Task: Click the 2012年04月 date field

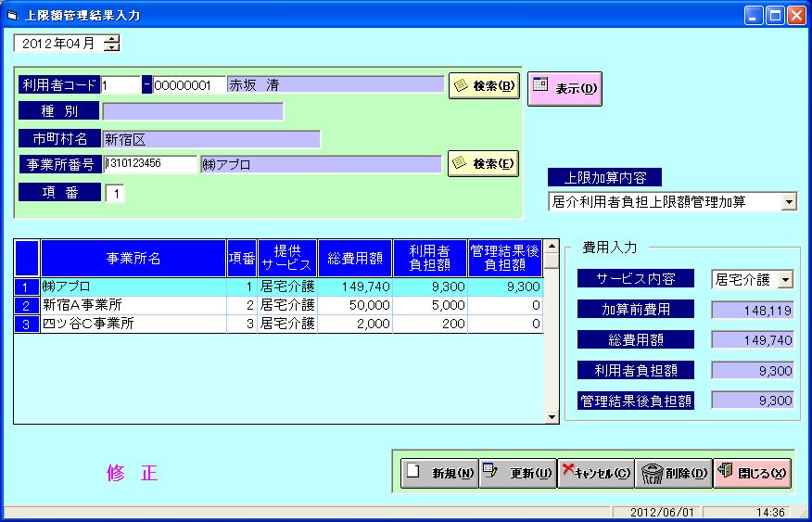Action: (58, 44)
